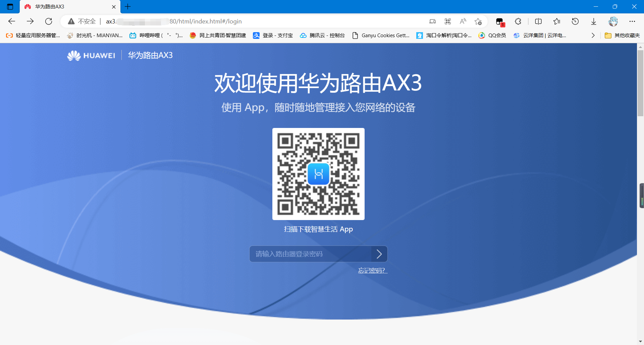The width and height of the screenshot is (644, 345).
Task: Click the page vertical scrollbar thumb
Action: (640, 84)
